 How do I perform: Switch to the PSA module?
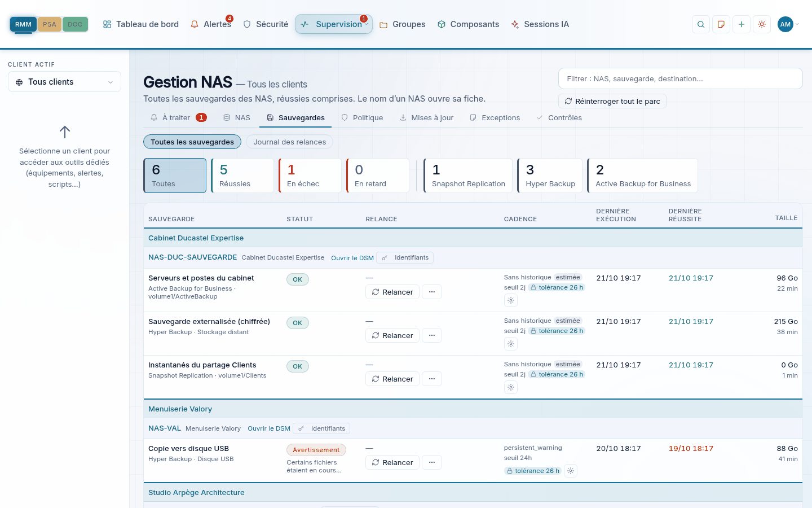pyautogui.click(x=50, y=24)
